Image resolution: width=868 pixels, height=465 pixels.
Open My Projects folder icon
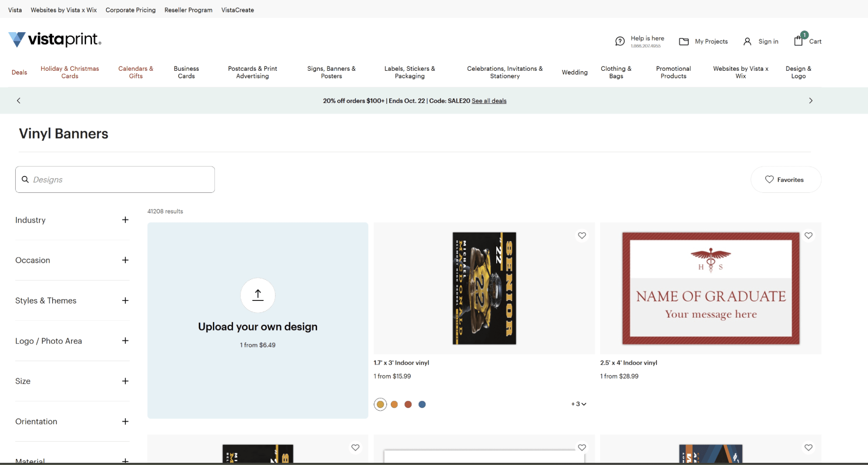pos(683,41)
